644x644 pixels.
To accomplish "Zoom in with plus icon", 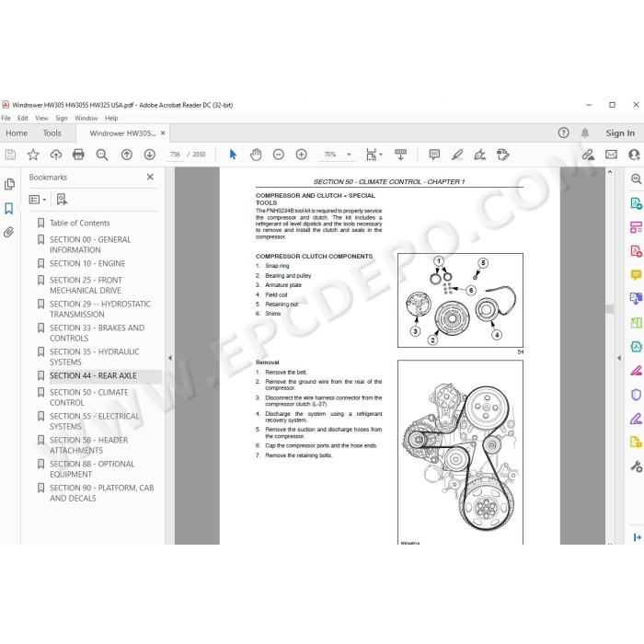I will (302, 155).
